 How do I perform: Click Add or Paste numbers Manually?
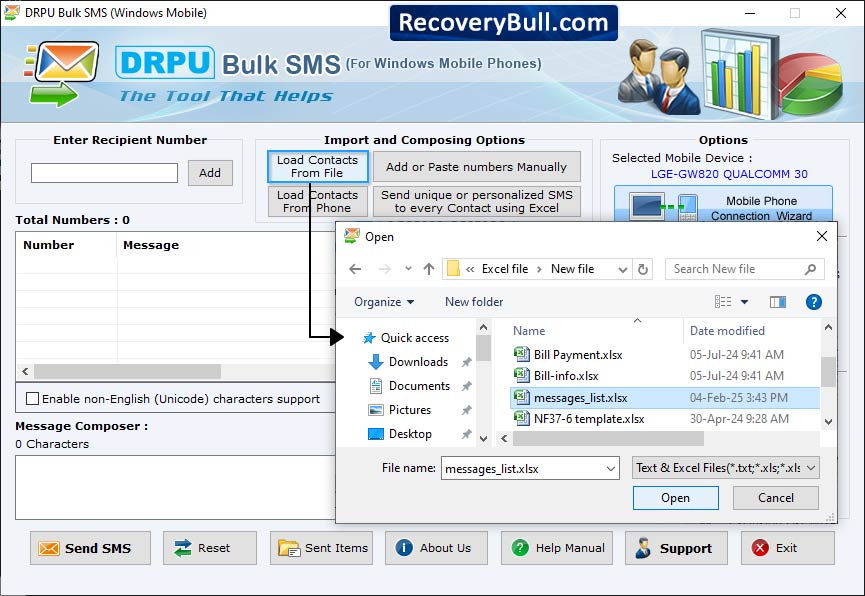tap(477, 166)
